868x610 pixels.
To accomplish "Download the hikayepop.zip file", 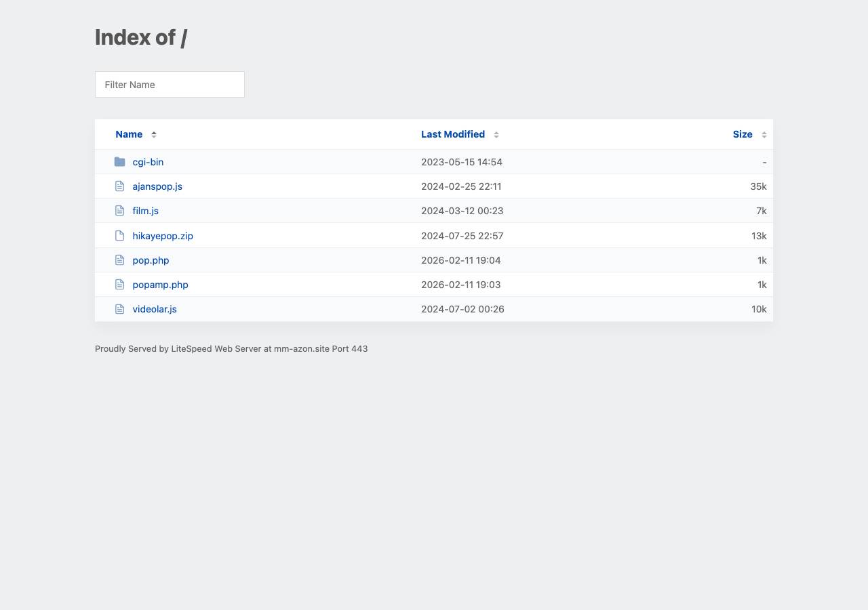I will click(x=163, y=236).
